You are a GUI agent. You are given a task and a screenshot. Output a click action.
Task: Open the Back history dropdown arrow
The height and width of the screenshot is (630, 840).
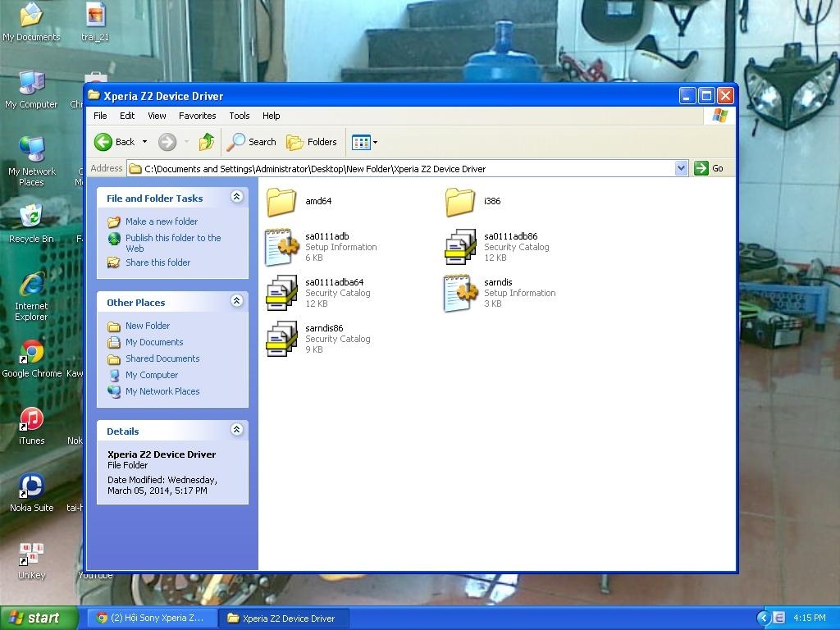144,142
